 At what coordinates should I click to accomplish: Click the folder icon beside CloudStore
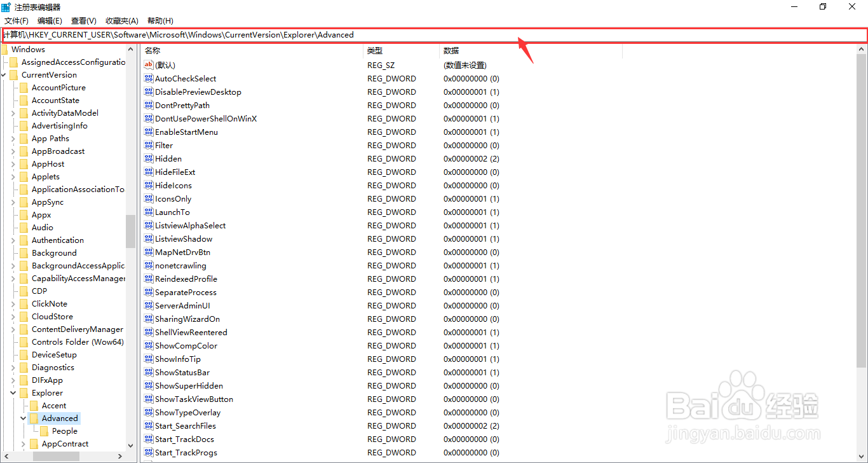click(x=24, y=317)
